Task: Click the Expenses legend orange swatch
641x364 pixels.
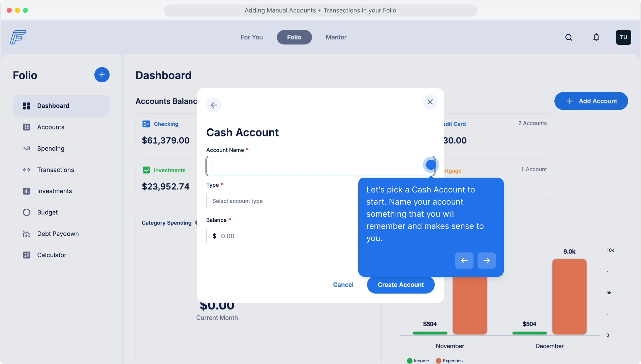Action: [x=438, y=361]
